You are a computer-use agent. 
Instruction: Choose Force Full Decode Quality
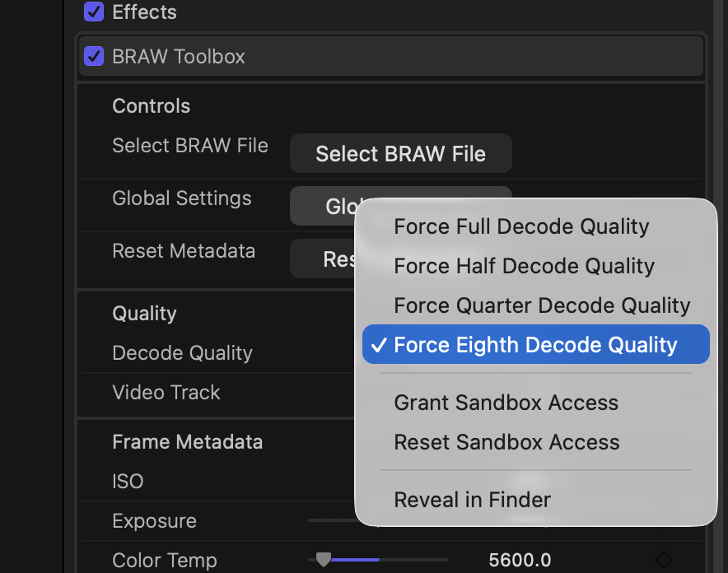pyautogui.click(x=521, y=226)
